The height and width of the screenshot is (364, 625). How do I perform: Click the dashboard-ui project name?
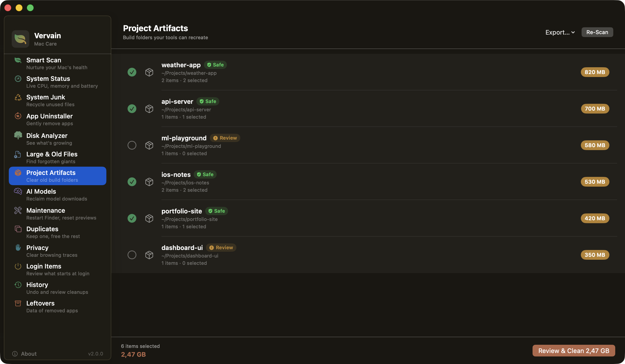coord(182,248)
